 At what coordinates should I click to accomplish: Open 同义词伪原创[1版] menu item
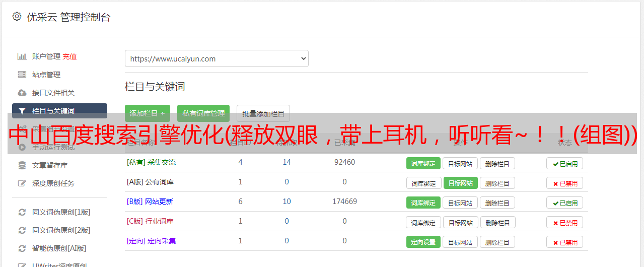[61, 212]
